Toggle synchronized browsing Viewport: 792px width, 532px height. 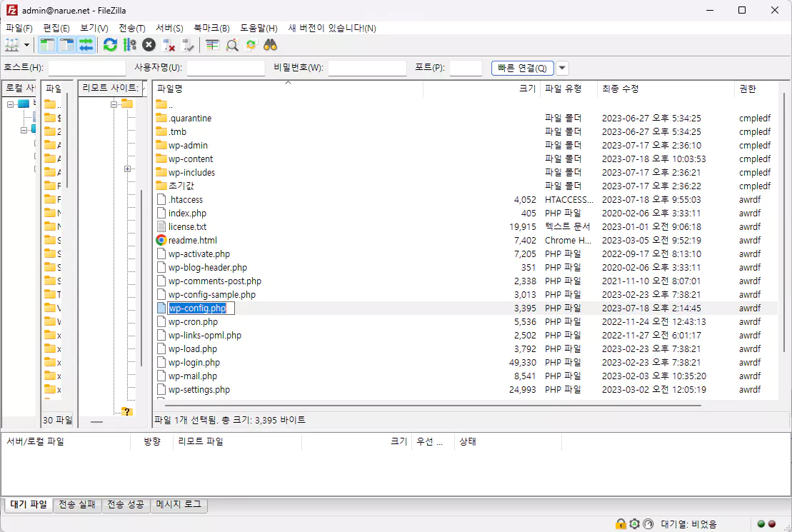[x=251, y=45]
